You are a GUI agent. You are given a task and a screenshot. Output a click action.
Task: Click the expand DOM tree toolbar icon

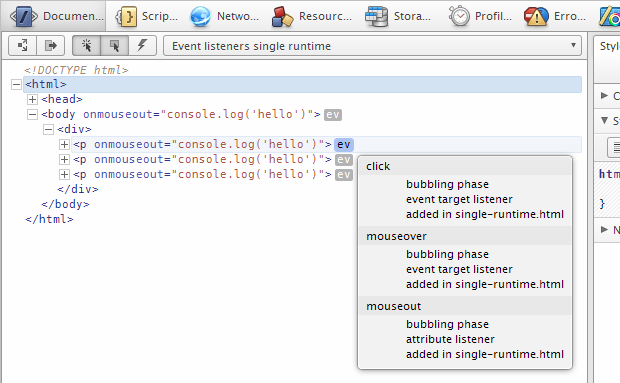click(23, 45)
